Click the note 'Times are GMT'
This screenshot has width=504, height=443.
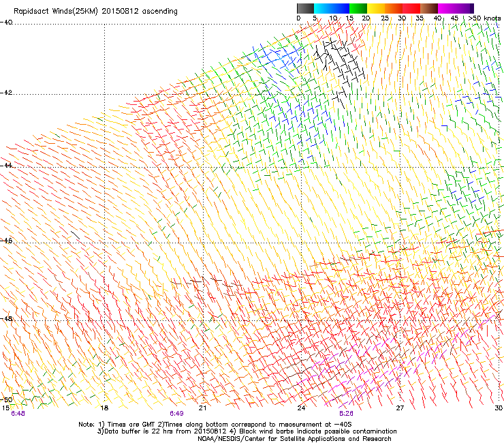point(133,425)
